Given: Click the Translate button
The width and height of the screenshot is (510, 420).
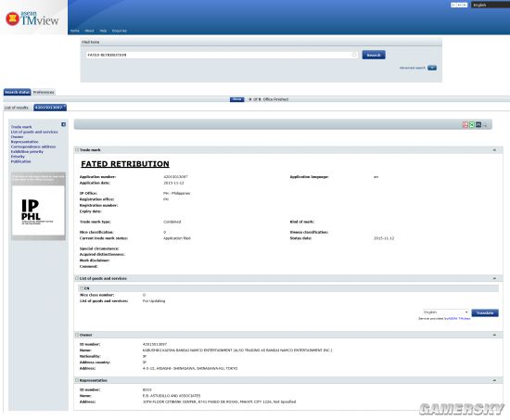Looking at the screenshot, I should (485, 313).
